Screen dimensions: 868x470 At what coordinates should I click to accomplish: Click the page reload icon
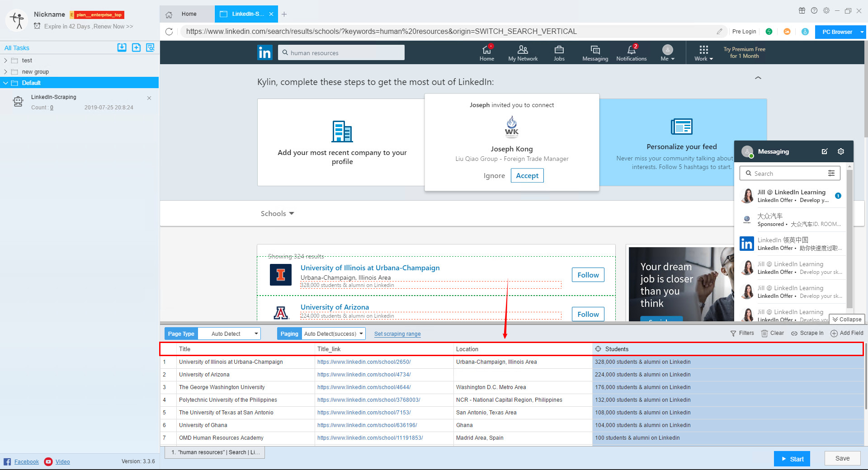click(169, 32)
